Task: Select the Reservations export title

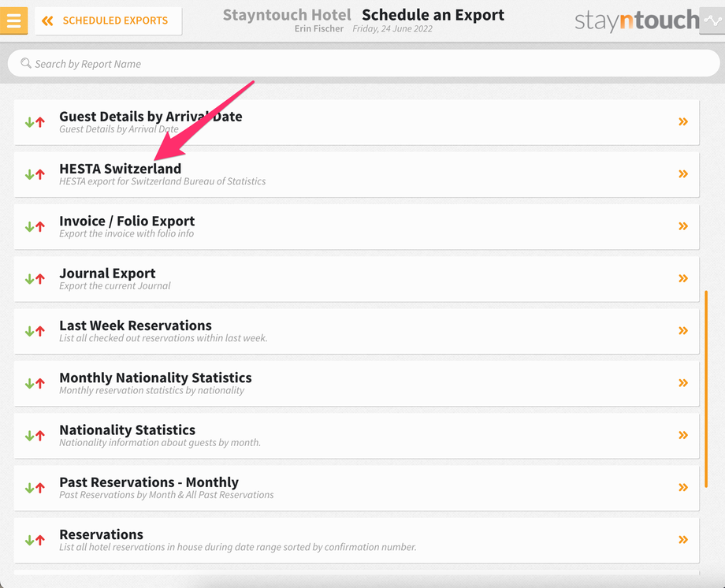Action: point(101,535)
